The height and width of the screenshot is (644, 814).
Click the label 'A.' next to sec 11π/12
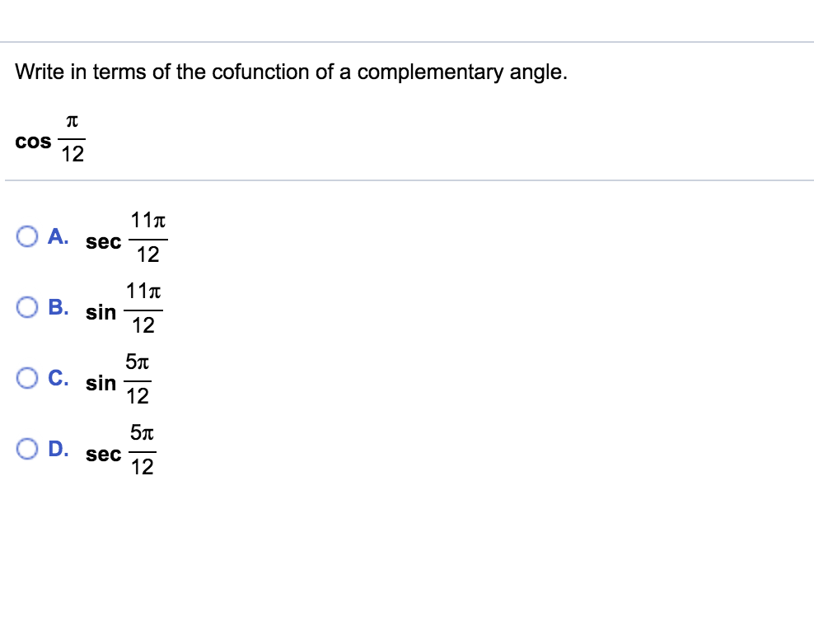point(57,236)
